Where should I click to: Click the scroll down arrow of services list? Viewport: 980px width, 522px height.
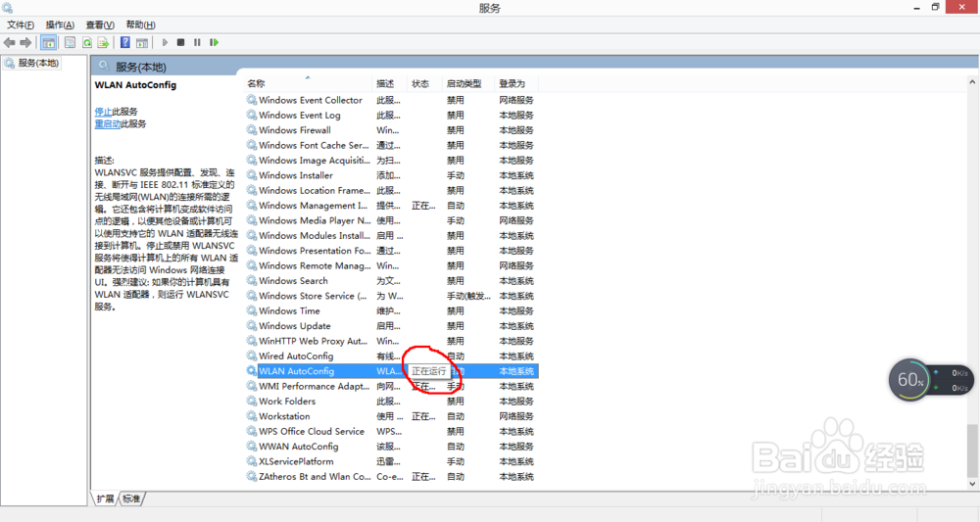click(972, 483)
